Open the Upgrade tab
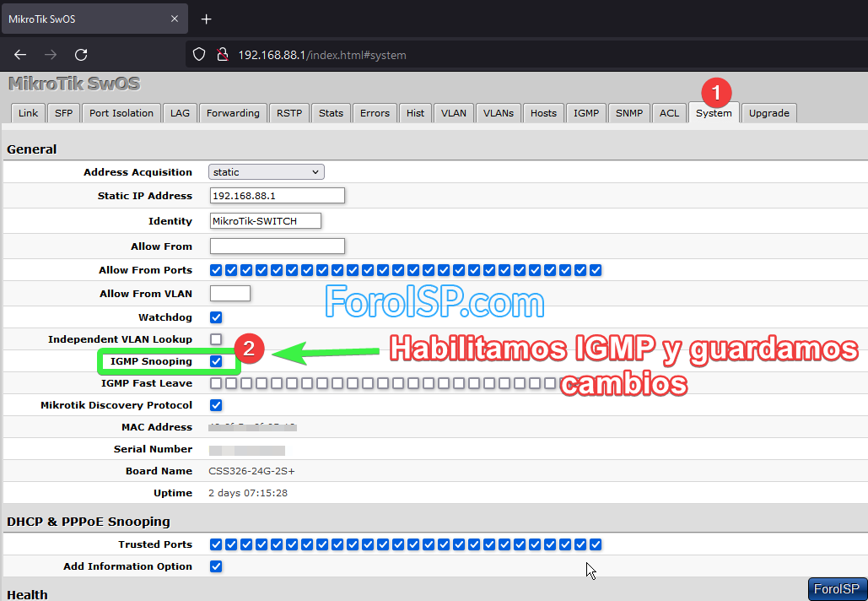The height and width of the screenshot is (601, 868). (768, 112)
